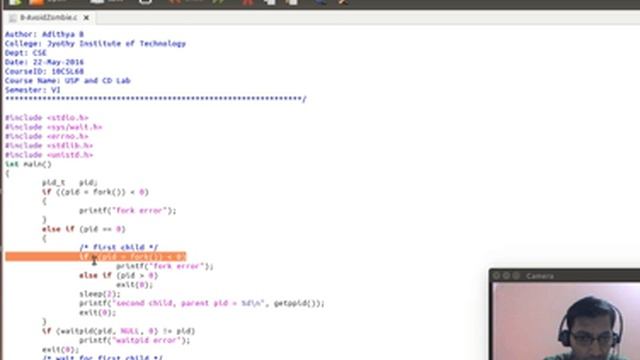Click the '#include <stdio.h>' line

tap(47, 118)
